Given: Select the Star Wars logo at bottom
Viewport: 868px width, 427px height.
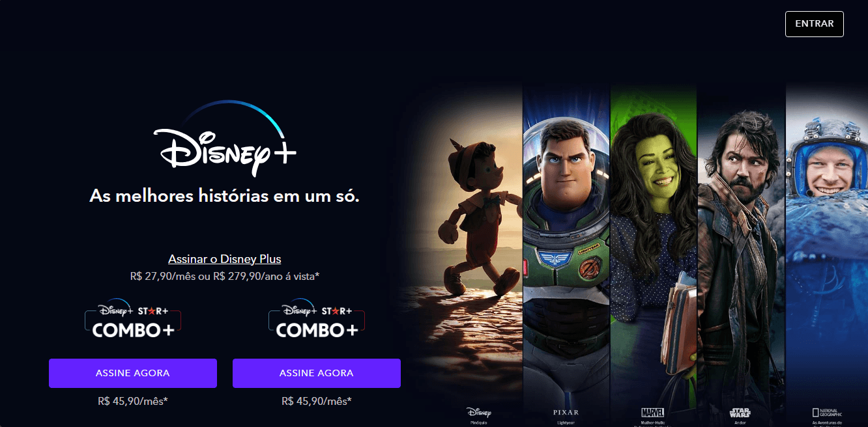Looking at the screenshot, I should click(740, 412).
